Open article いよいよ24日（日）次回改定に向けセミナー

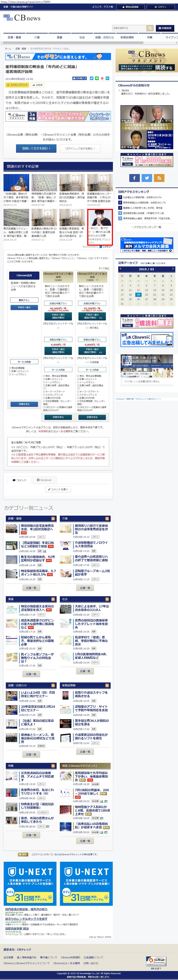coord(38,694)
